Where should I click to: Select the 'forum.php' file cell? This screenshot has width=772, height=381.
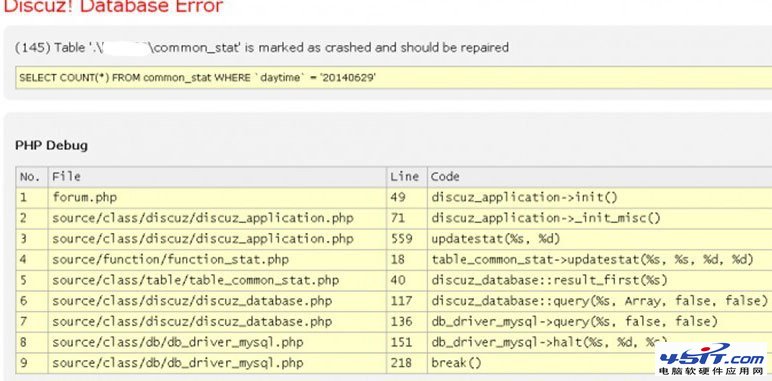pos(217,197)
